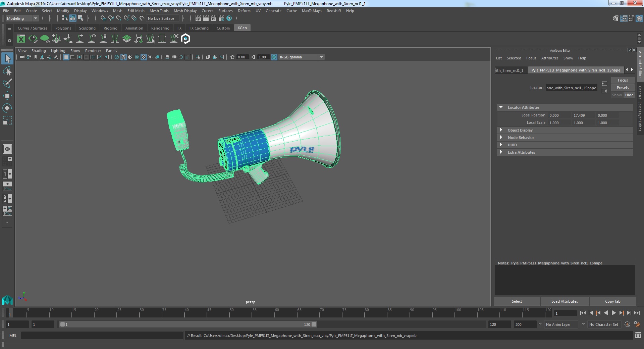Screen dimensions: 644x349
Task: Open character animation preferences running-man icon
Action: point(637,325)
